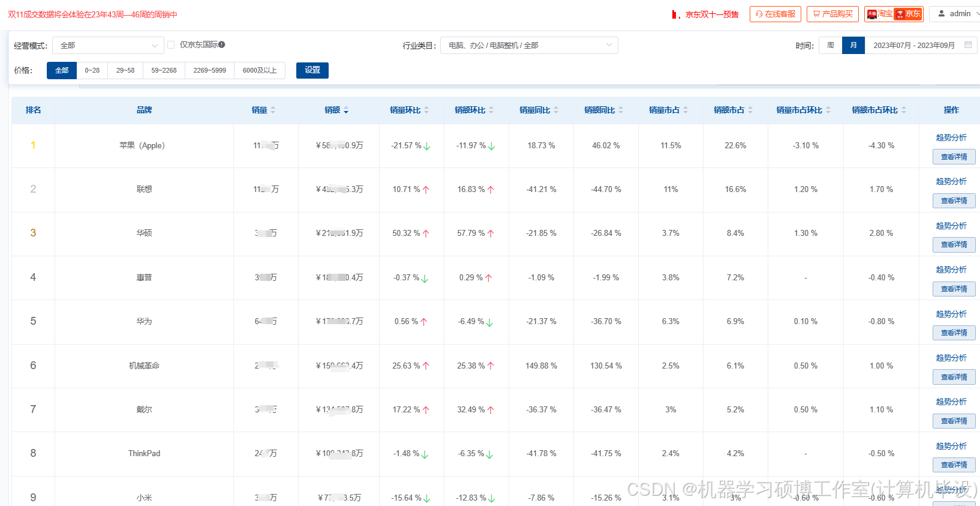Open 趋势分析 for 惠普
Viewport: 980px width, 506px height.
click(x=951, y=270)
